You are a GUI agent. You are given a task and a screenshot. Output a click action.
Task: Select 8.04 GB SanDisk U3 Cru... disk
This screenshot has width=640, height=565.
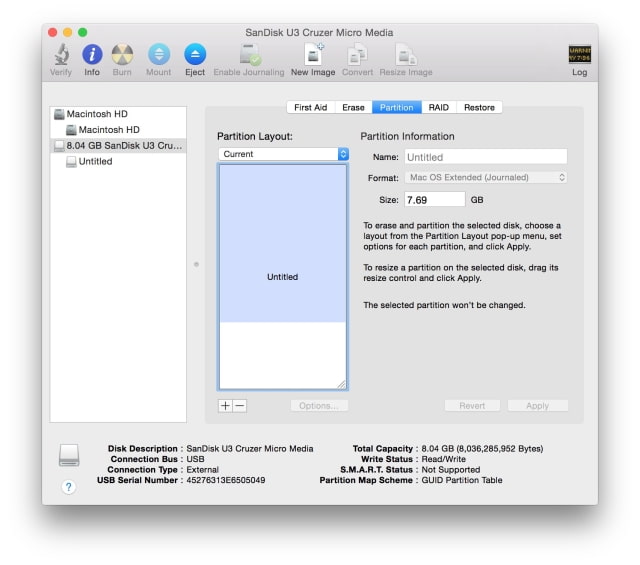[x=118, y=146]
